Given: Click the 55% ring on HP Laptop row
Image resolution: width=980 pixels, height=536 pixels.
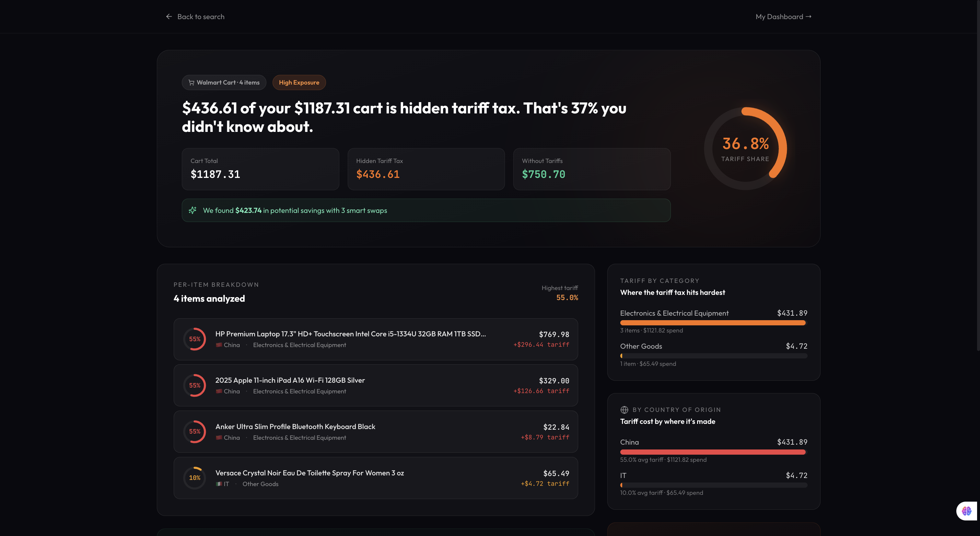Looking at the screenshot, I should click(195, 339).
